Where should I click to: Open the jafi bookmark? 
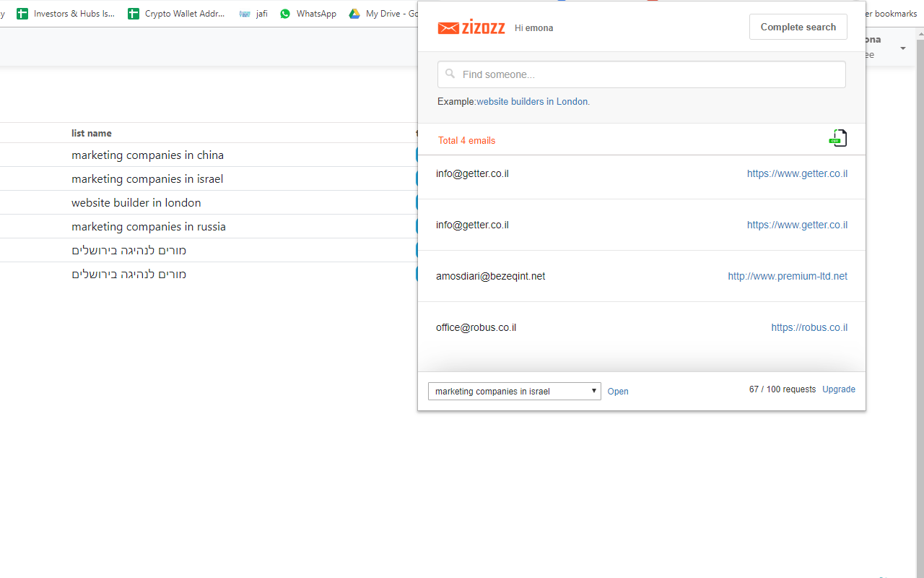(253, 14)
